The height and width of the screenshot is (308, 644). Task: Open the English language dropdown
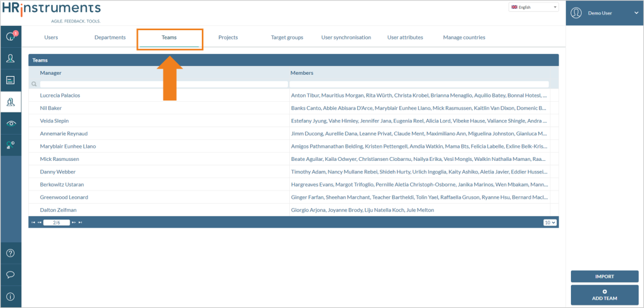click(533, 7)
